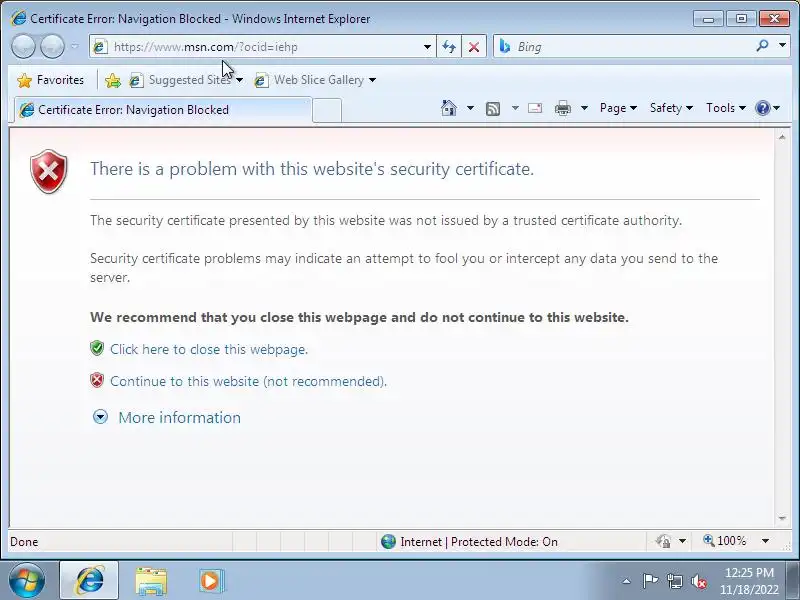Open the Safety menu
Screen dimensions: 800x600
(671, 108)
